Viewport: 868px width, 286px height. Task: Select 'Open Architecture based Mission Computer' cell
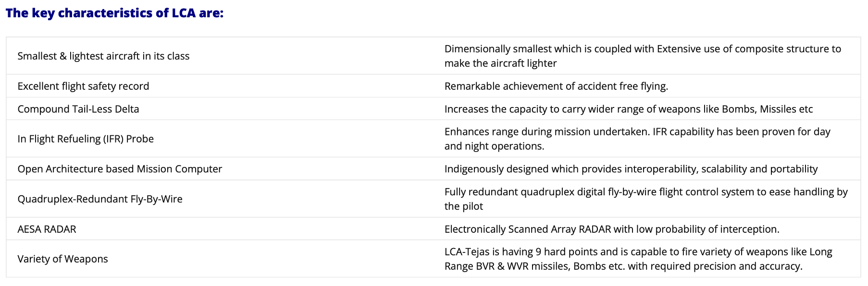(x=120, y=169)
